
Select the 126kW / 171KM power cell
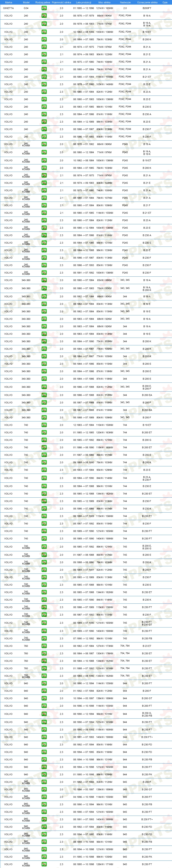(104, 864)
